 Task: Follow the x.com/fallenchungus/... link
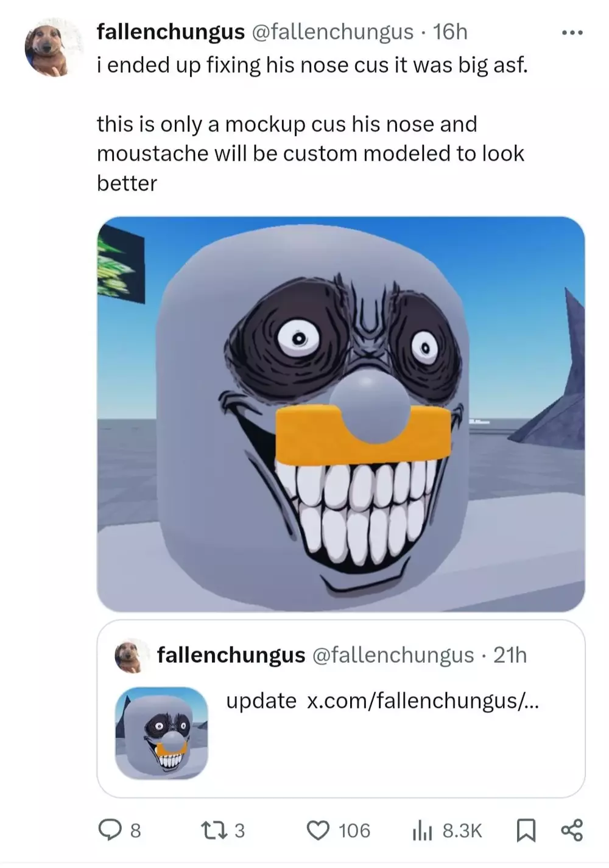[x=423, y=701]
